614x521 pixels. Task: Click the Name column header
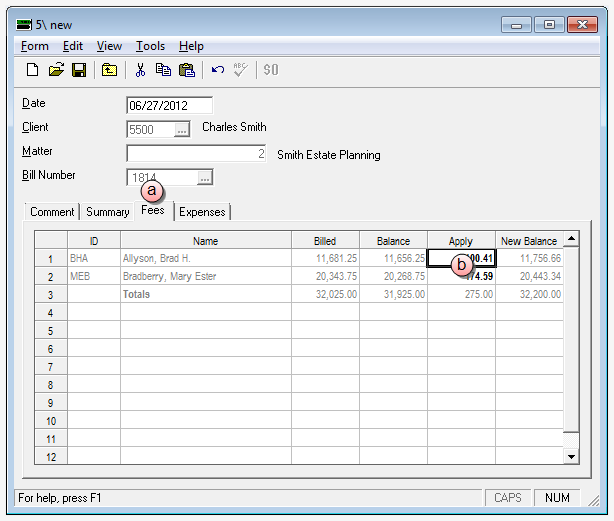point(206,240)
